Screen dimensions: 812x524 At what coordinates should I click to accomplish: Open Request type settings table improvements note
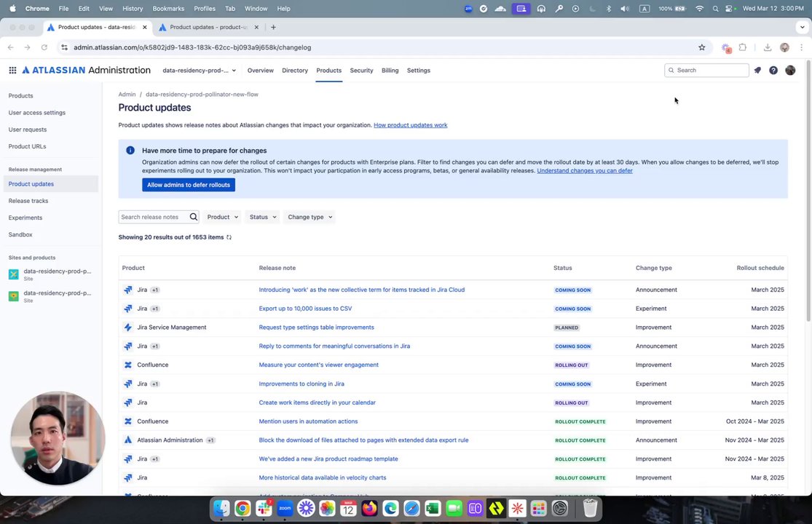(x=316, y=327)
